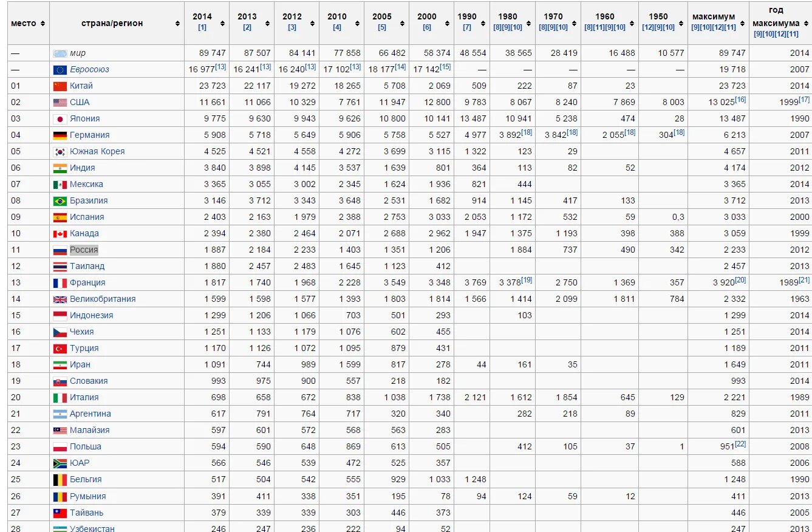
Task: Sort table by максимум column arrows
Action: pyautogui.click(x=742, y=23)
